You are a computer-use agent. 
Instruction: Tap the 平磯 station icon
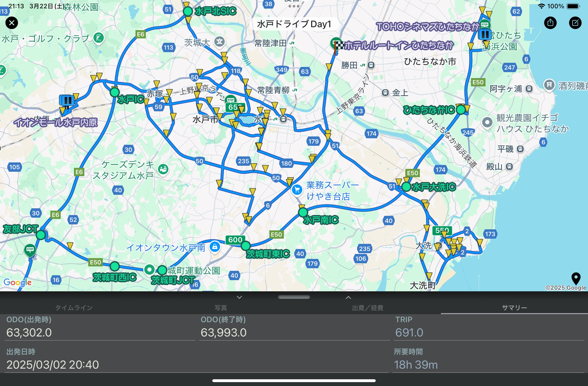520,149
